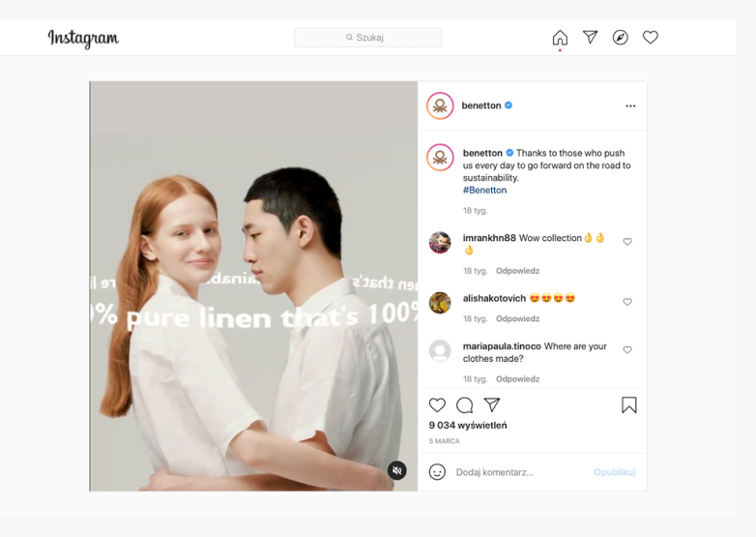The height and width of the screenshot is (537, 756).
Task: Unmute the video with speaker icon
Action: point(396,470)
